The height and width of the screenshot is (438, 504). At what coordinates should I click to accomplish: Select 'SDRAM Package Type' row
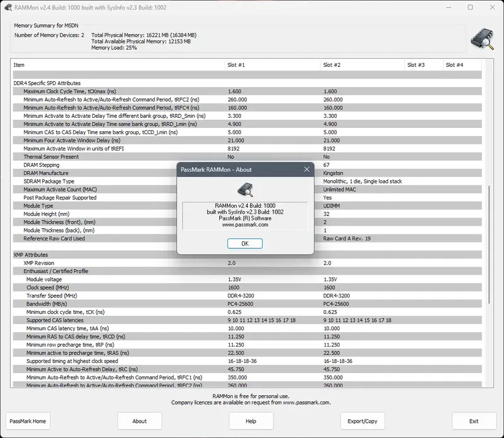tap(247, 182)
